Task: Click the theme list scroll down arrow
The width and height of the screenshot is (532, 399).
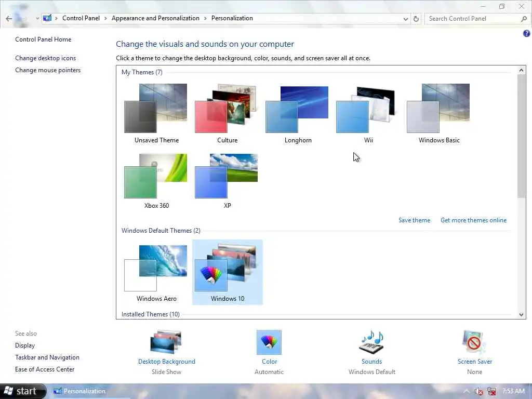Action: [x=521, y=314]
